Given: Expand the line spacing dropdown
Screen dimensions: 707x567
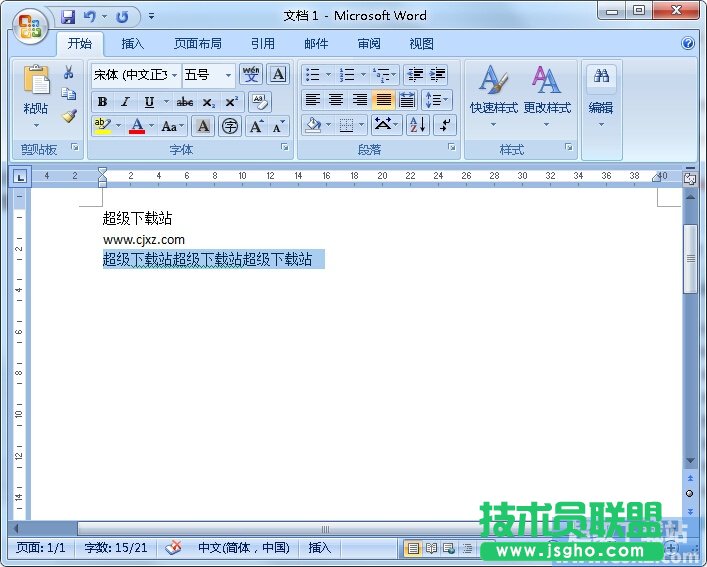Looking at the screenshot, I should click(x=445, y=100).
